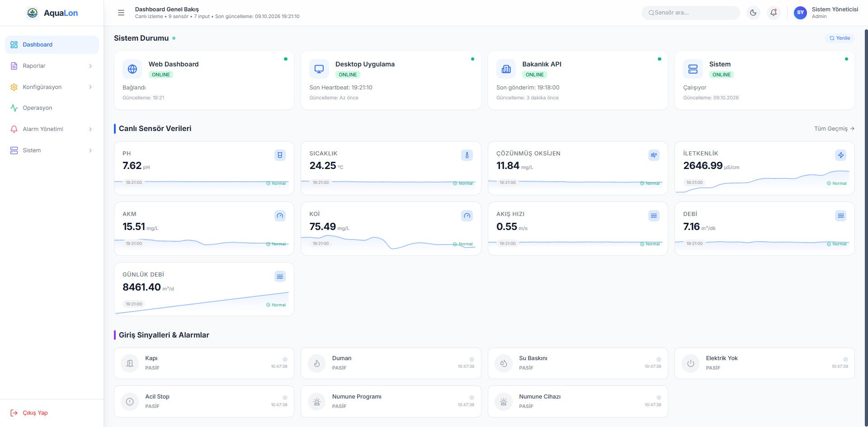Click the Debi waves icon
868x427 pixels.
click(x=841, y=216)
